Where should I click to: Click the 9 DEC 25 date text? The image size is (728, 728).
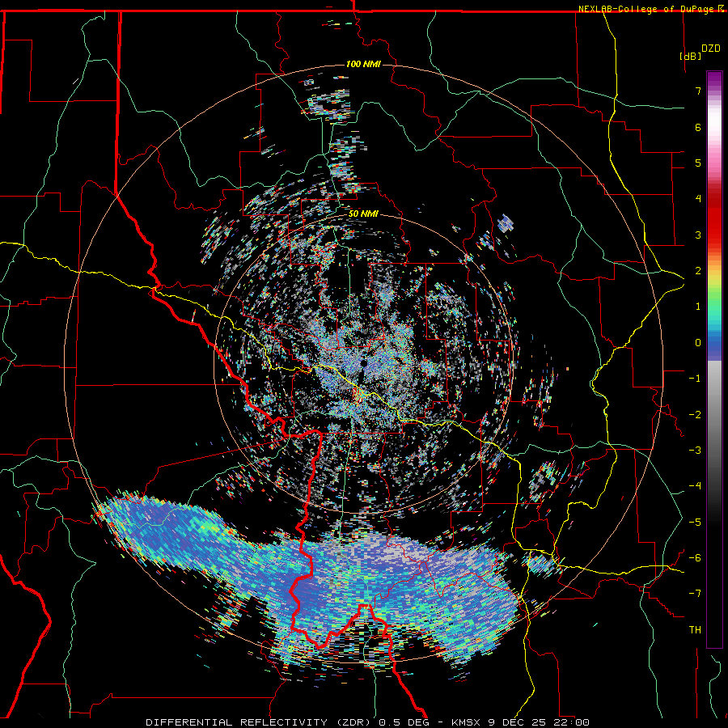[x=517, y=722]
